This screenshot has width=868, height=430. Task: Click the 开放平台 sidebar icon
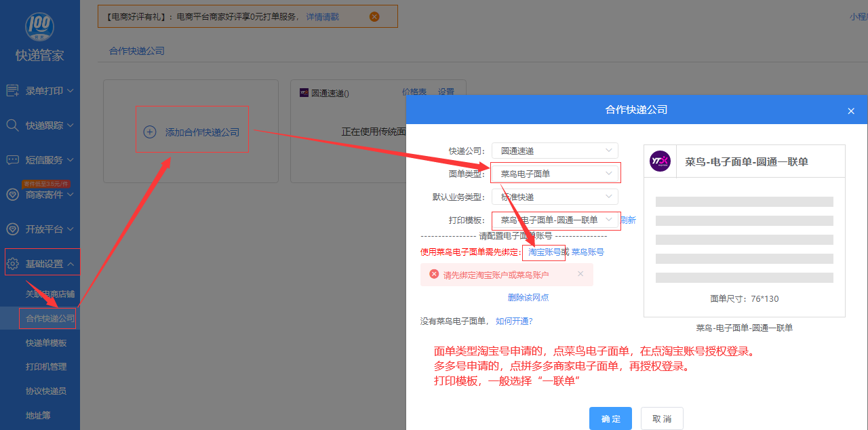(x=12, y=229)
